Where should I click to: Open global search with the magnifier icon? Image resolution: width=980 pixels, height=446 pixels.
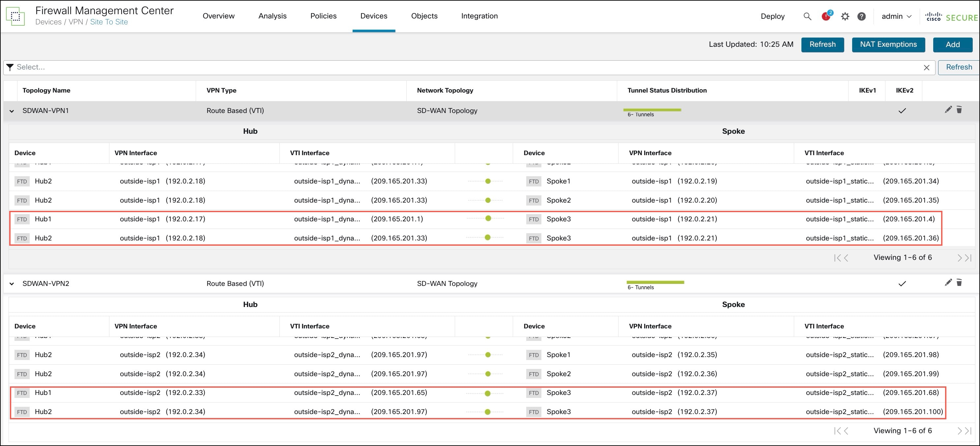807,16
